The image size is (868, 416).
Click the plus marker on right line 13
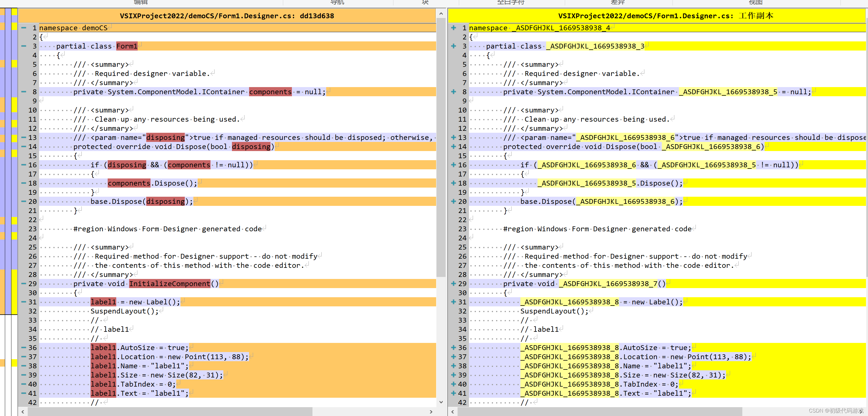[454, 137]
